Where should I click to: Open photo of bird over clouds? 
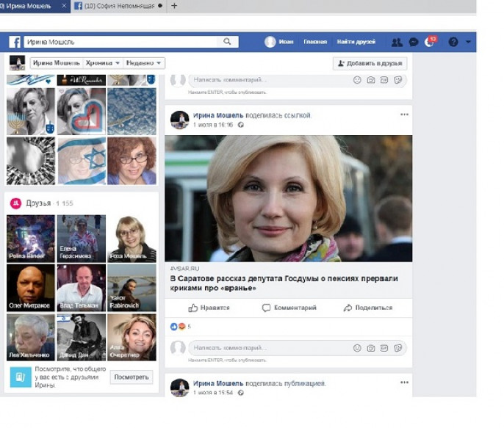(x=132, y=112)
